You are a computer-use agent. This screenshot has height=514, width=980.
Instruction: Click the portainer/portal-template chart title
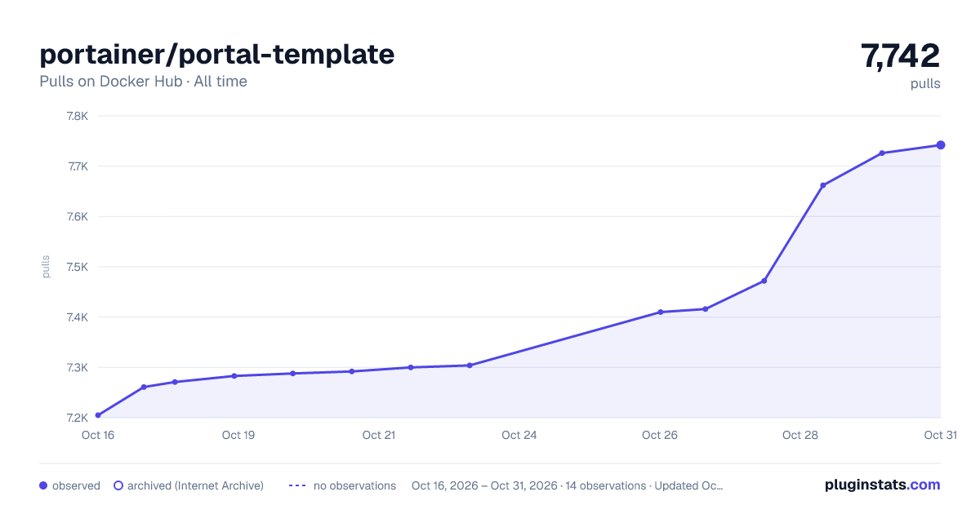click(x=217, y=54)
